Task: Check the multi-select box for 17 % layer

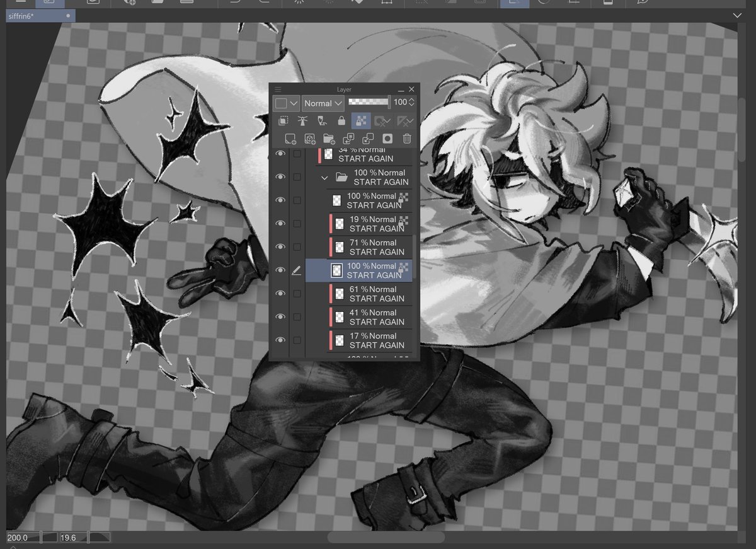Action: pos(297,340)
